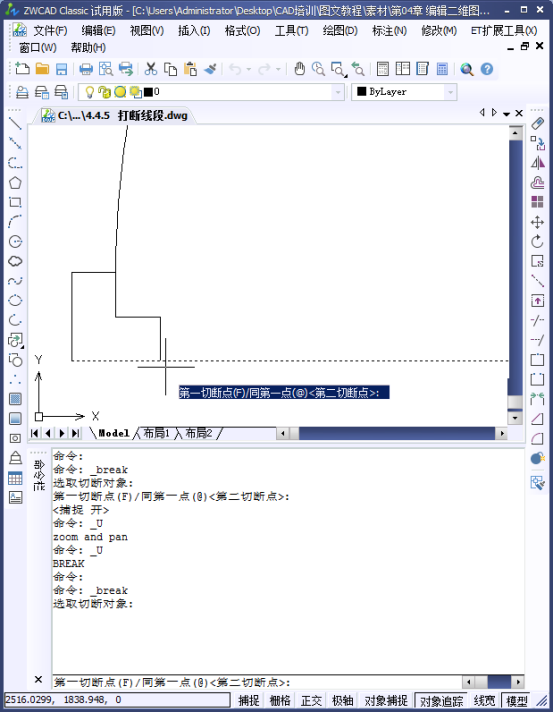554x712 pixels.
Task: Activate the Pan hand tool
Action: click(299, 69)
